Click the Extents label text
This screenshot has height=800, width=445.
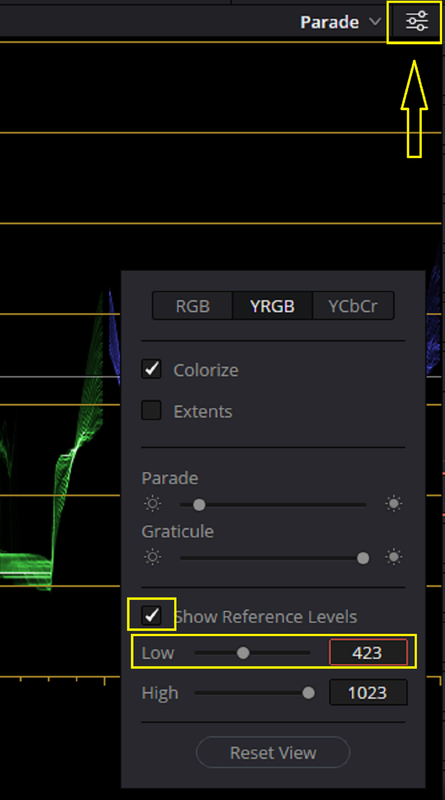click(x=203, y=411)
